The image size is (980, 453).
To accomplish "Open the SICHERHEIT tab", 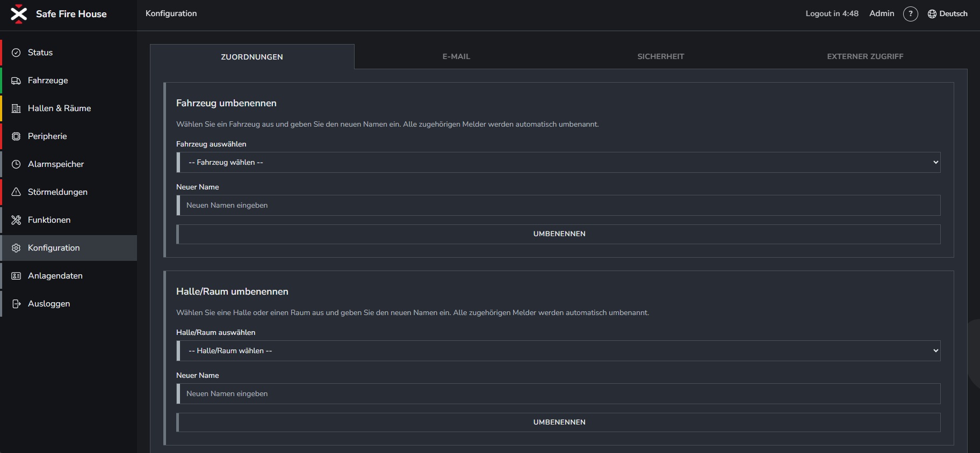I will (661, 56).
